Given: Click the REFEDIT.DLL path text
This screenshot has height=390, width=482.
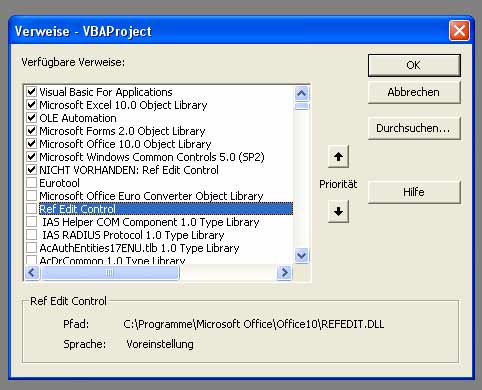Looking at the screenshot, I should click(253, 324).
